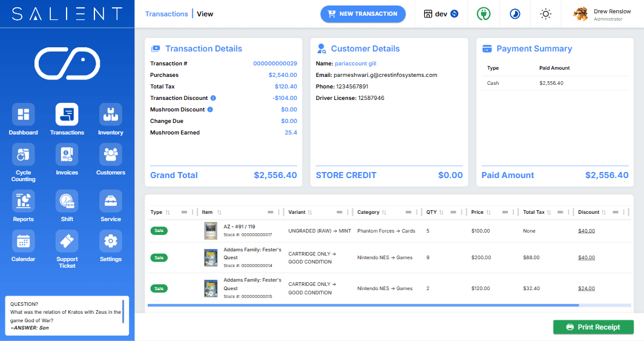This screenshot has width=644, height=341.
Task: Open the QTY column kebab menu
Action: (461, 213)
